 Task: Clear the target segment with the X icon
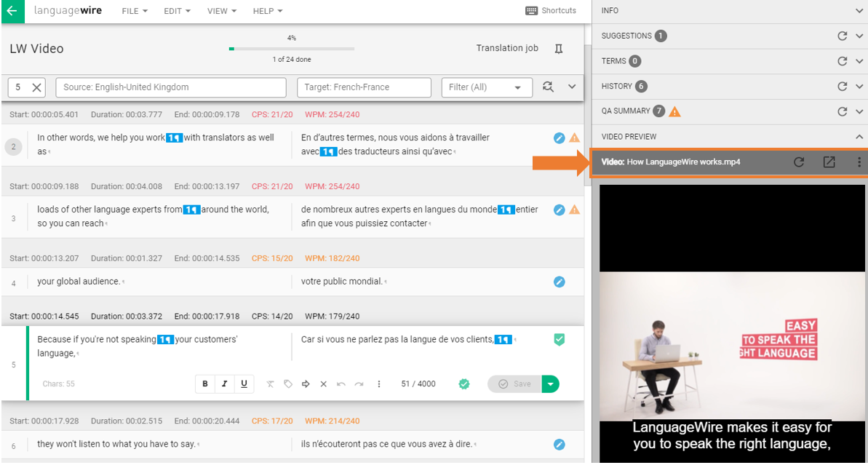coord(323,383)
